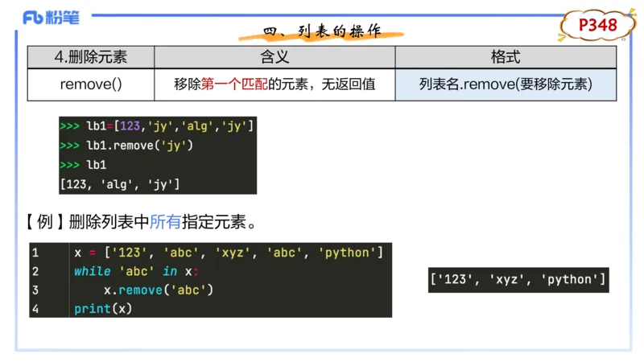Click the 格式 column header
The image size is (644, 362).
tap(506, 57)
